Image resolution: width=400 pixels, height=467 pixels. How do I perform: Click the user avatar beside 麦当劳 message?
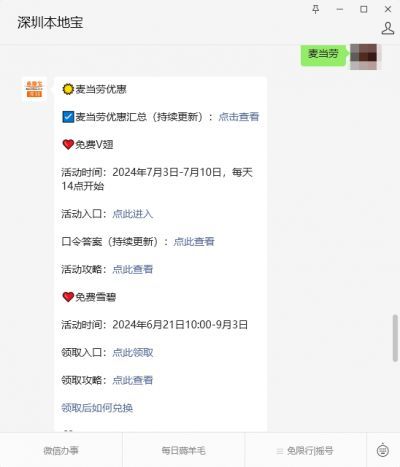click(363, 57)
